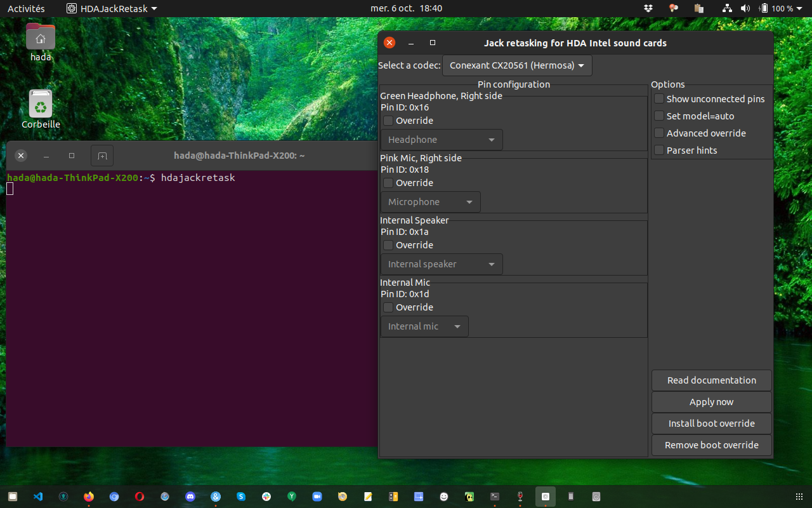The width and height of the screenshot is (812, 508).
Task: Open the Microphone dropdown
Action: (x=431, y=202)
